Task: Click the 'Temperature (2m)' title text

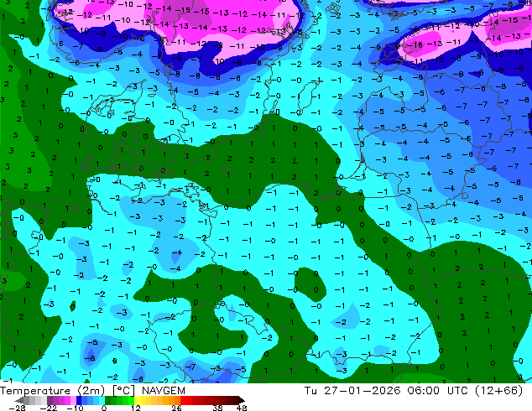Action: [53, 391]
